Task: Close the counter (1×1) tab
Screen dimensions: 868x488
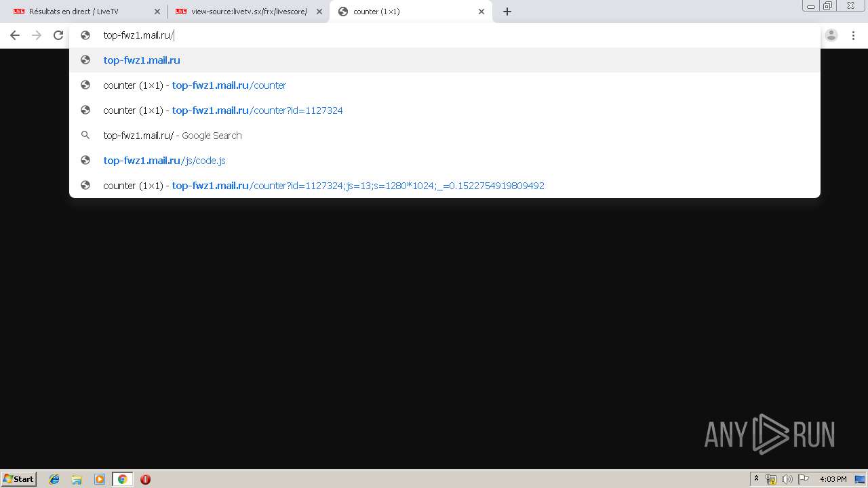Action: [x=481, y=12]
